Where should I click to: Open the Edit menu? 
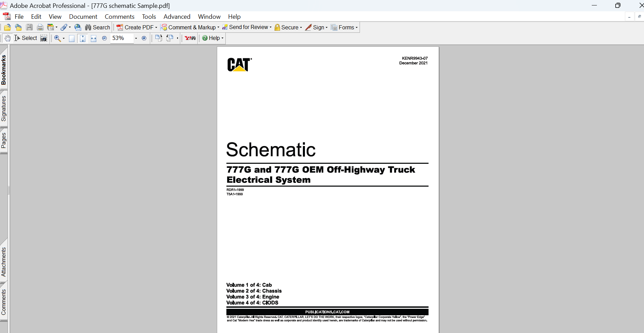click(x=36, y=17)
